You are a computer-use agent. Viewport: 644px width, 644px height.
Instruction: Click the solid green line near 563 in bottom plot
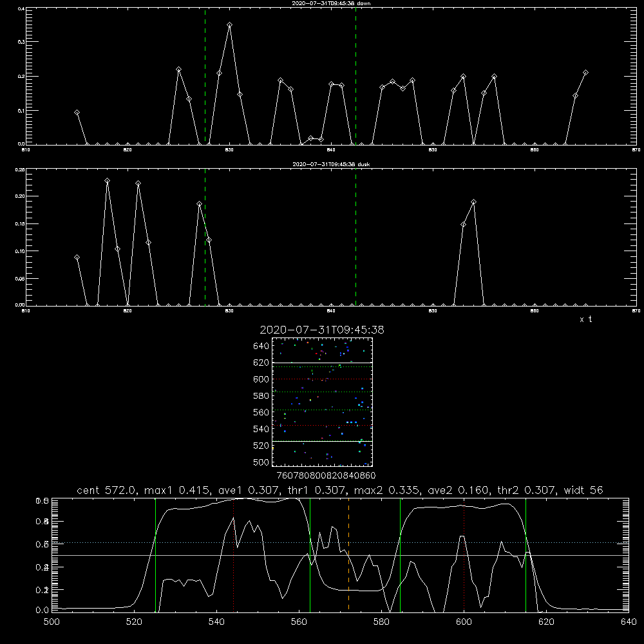tap(310, 554)
